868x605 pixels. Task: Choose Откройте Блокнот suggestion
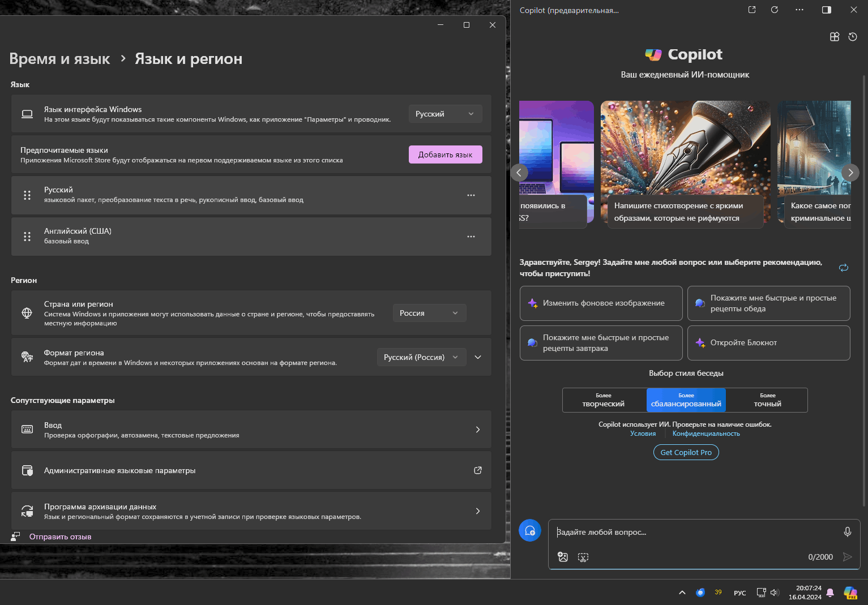point(769,343)
